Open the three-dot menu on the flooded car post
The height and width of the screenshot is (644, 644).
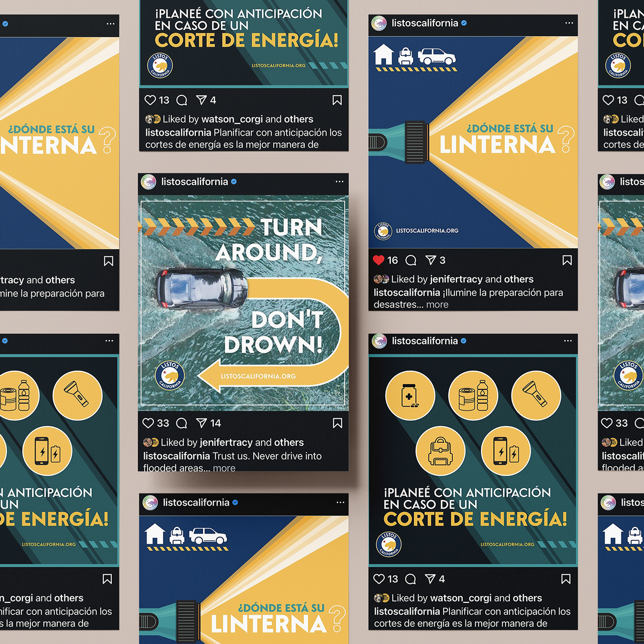click(x=340, y=182)
